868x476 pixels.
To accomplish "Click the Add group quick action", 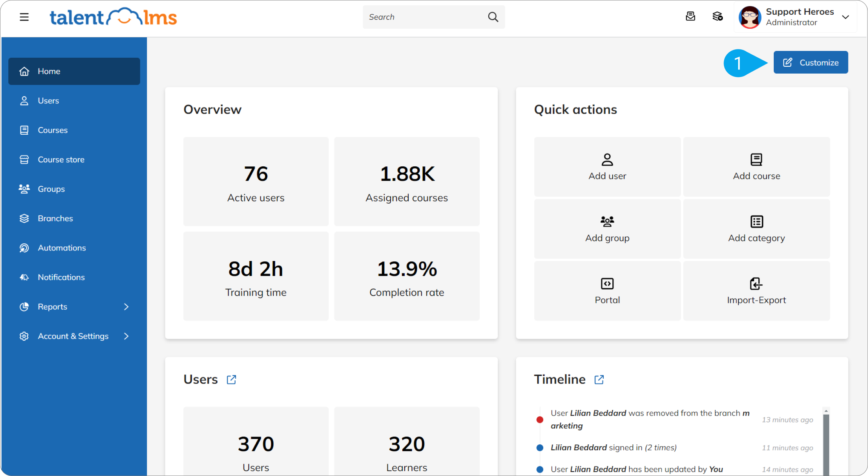I will click(607, 229).
